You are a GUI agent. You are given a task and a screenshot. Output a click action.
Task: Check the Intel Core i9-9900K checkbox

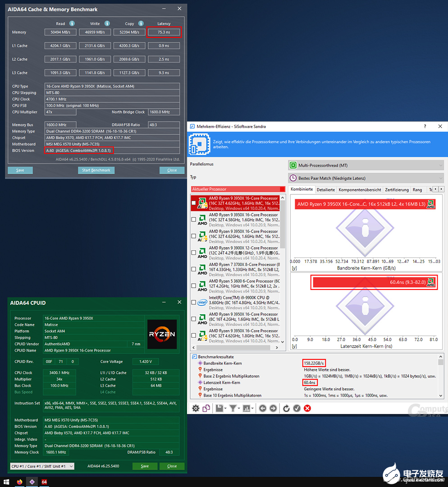pyautogui.click(x=194, y=302)
